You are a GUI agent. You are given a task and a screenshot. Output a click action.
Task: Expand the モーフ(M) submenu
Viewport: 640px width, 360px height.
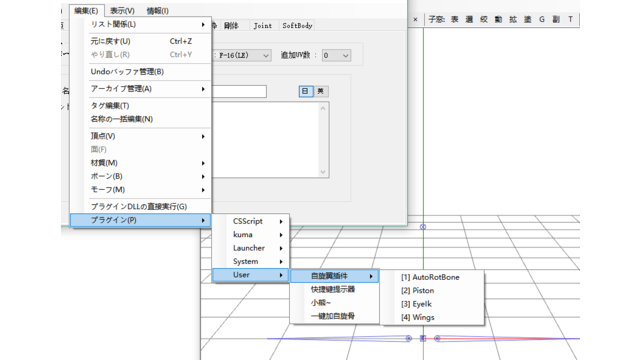click(x=141, y=190)
